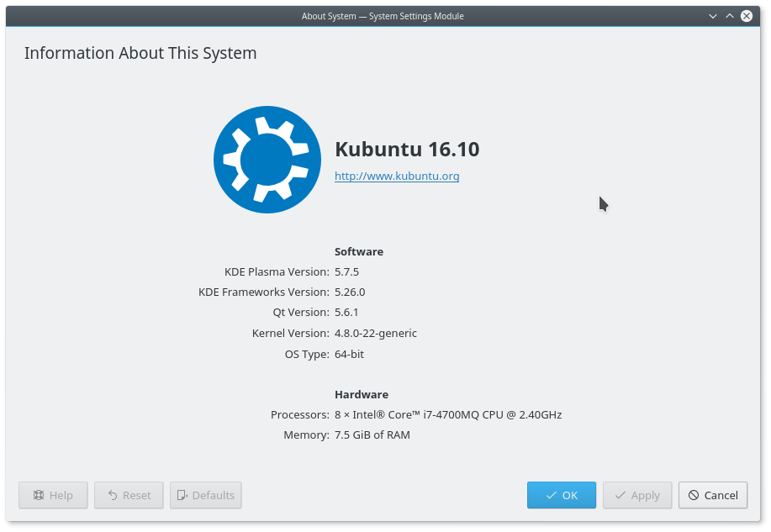Image resolution: width=771 pixels, height=532 pixels.
Task: Select the 'Kubuntu 16.10' heading text
Action: [x=407, y=149]
